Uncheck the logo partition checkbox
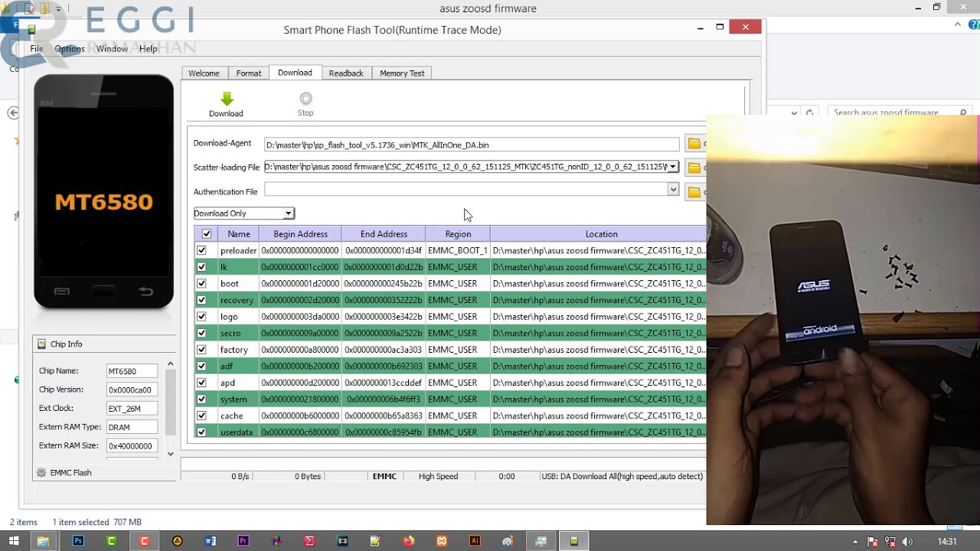Screen dimensions: 980x551 (201, 316)
